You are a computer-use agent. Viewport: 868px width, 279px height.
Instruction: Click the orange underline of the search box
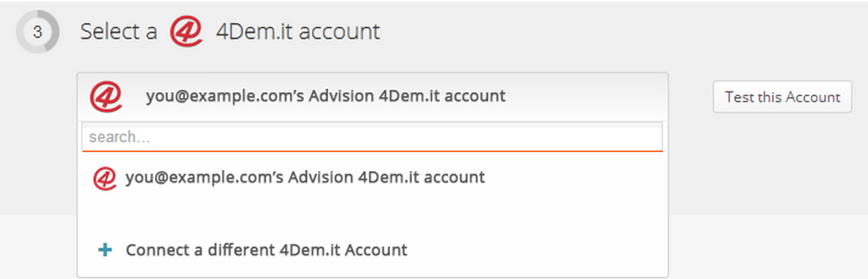click(372, 151)
